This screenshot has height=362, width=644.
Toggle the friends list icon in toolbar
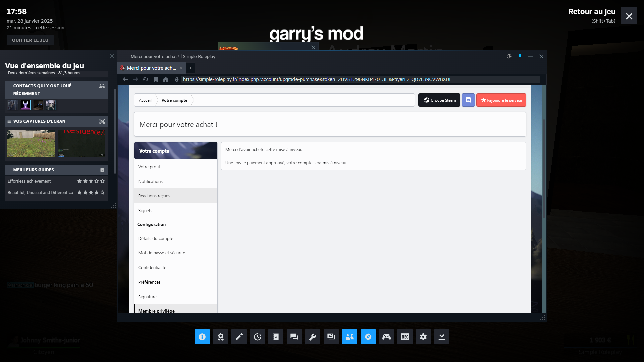click(350, 337)
